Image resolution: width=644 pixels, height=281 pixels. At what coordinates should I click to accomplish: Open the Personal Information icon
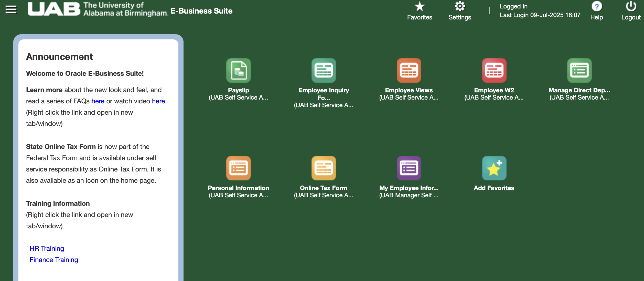pyautogui.click(x=238, y=168)
